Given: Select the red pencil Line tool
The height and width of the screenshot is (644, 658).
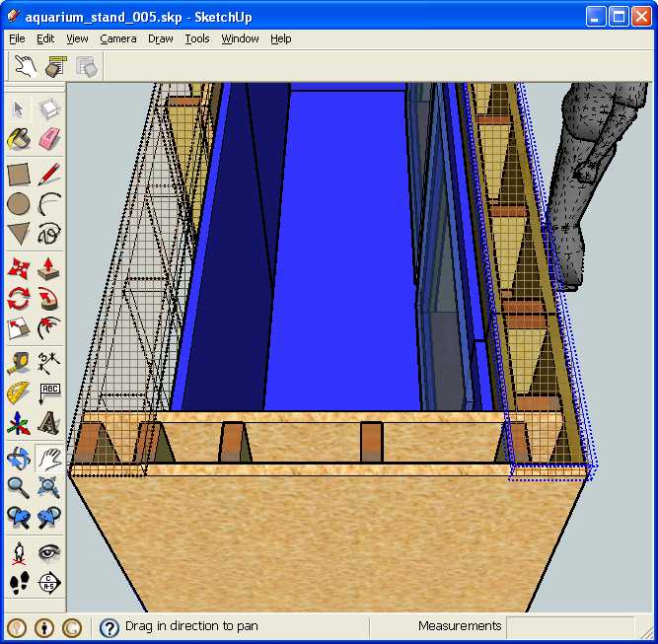Looking at the screenshot, I should [x=49, y=175].
